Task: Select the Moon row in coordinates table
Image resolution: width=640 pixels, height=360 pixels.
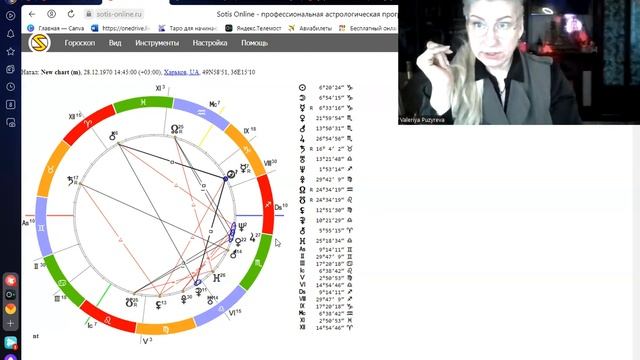Action: (327, 98)
